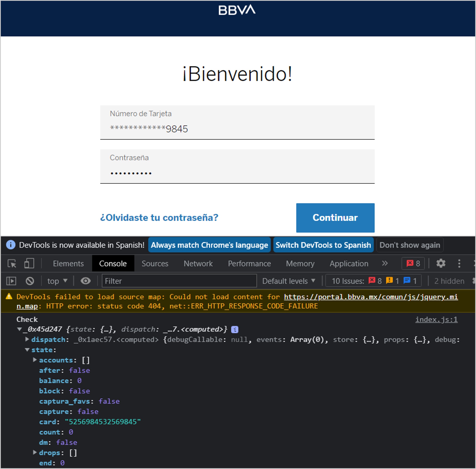Viewport: 476px width, 469px height.
Task: Open the top JavaScript context dropdown
Action: (x=57, y=281)
